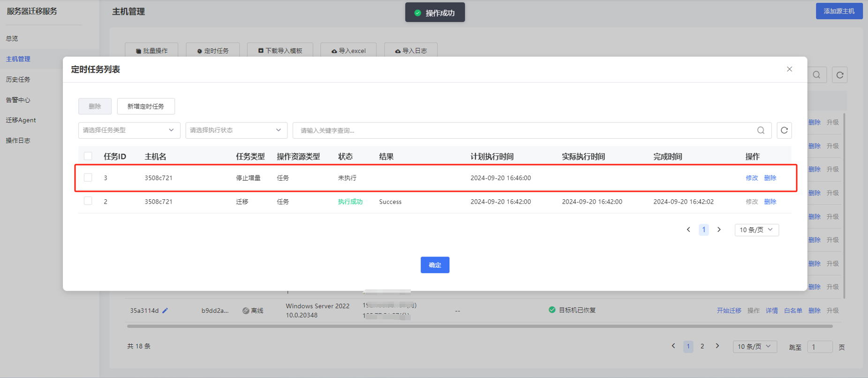The image size is (868, 378).
Task: Click 升级 in the 35a3114d host row
Action: 833,310
